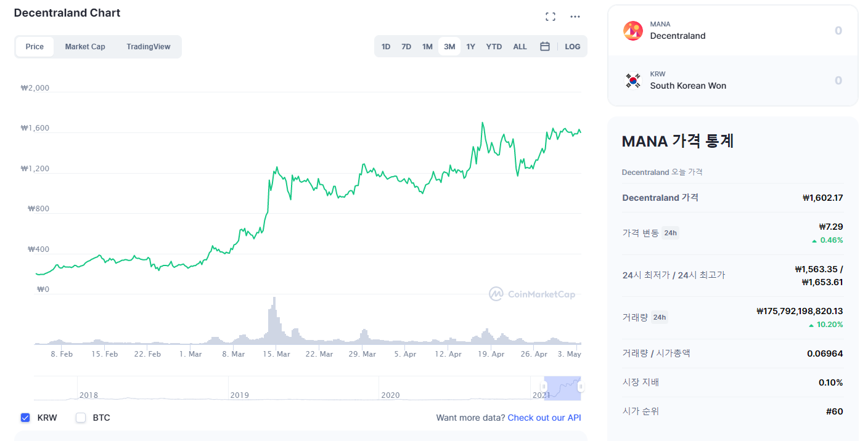The width and height of the screenshot is (868, 441).
Task: Click the left handle of range navigator
Action: click(x=544, y=387)
